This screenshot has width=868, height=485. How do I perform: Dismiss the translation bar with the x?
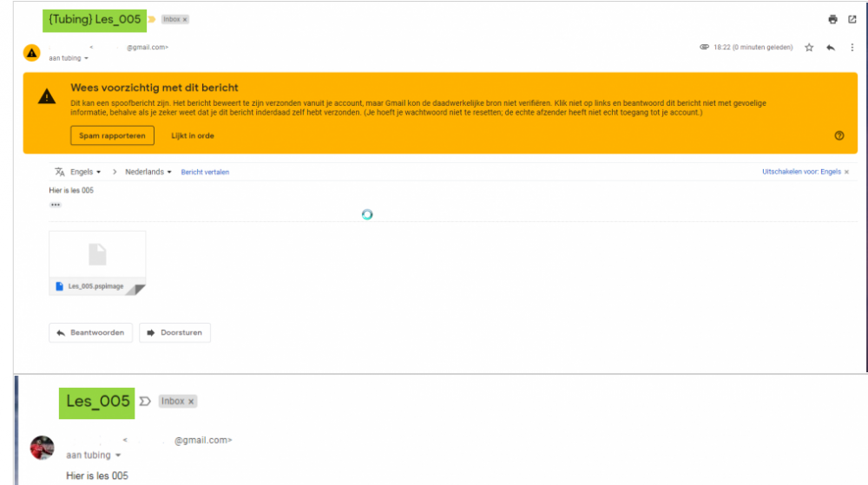[846, 172]
